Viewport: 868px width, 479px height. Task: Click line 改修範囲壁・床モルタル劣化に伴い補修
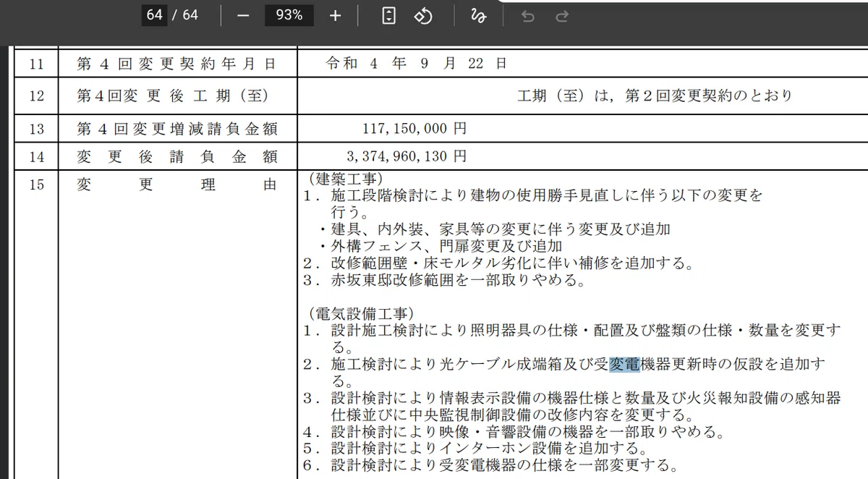tap(499, 263)
